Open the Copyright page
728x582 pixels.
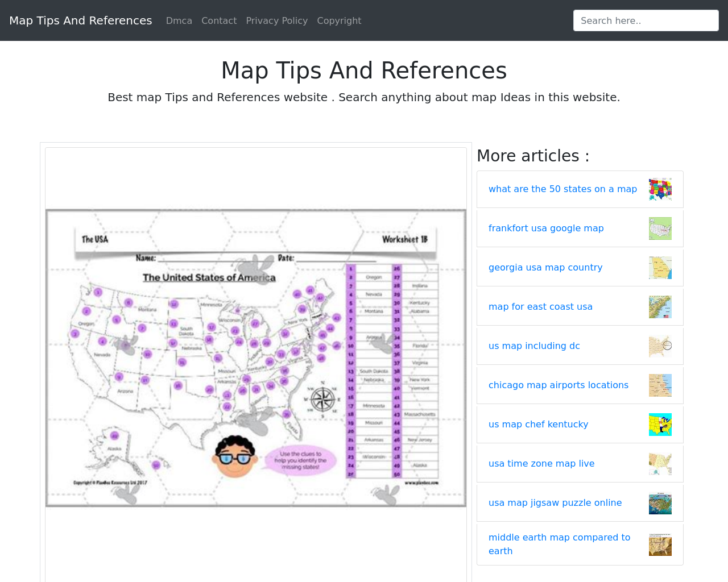coord(339,20)
